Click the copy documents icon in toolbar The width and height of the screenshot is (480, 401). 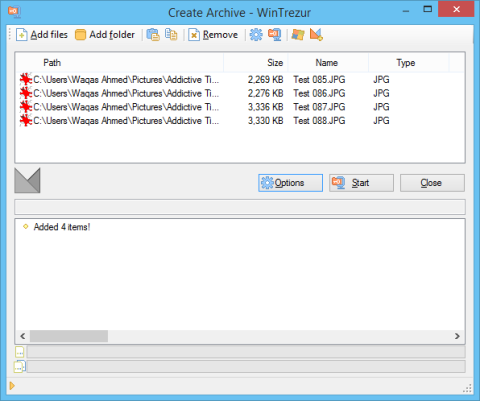[x=171, y=35]
